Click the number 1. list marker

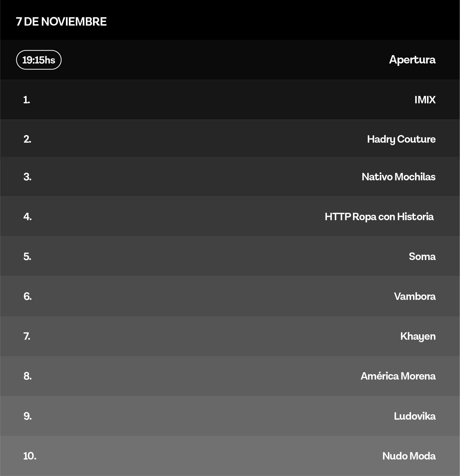coord(27,100)
